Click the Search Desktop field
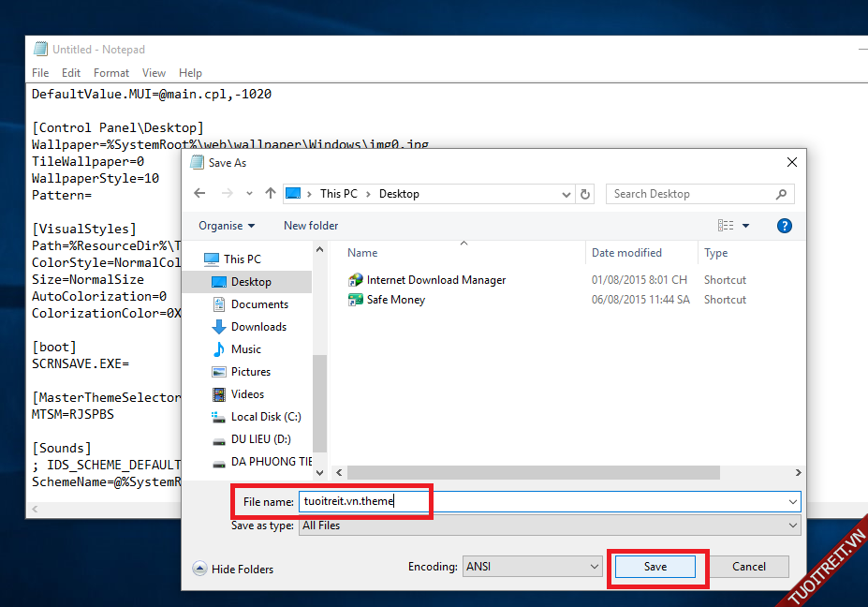 [691, 194]
